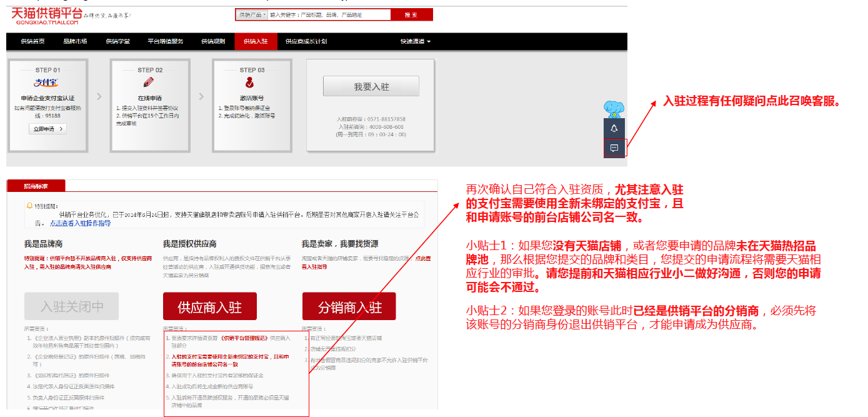Go to 供销首页 in the navigation bar
This screenshot has height=417, width=868.
[x=32, y=41]
